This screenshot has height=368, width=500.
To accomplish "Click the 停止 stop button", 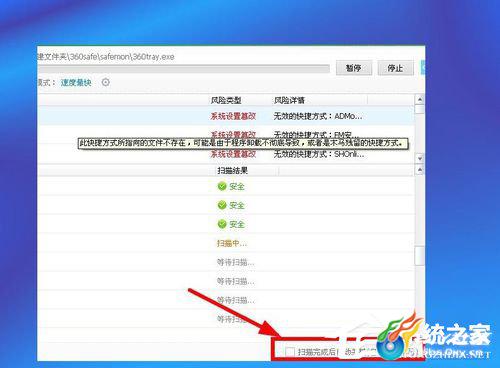I will point(395,68).
